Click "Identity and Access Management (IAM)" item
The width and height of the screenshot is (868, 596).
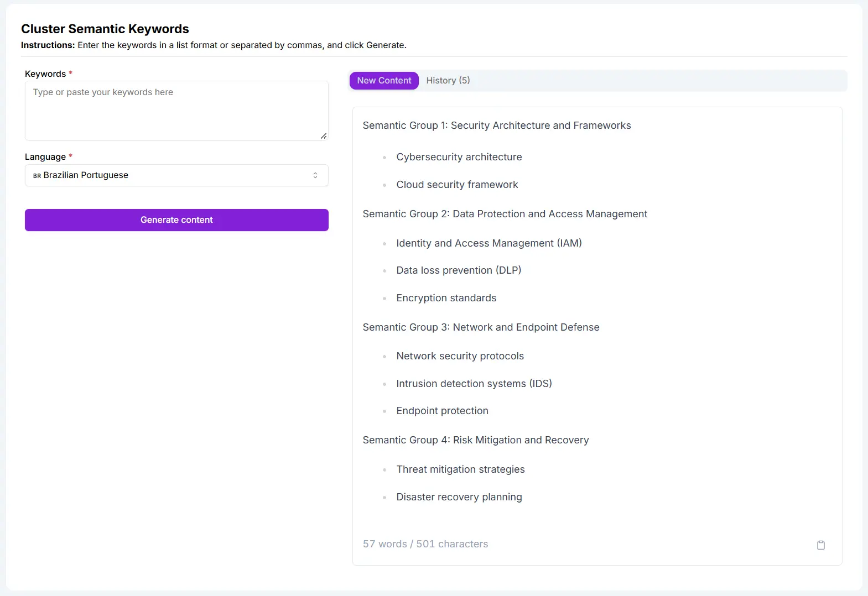489,243
